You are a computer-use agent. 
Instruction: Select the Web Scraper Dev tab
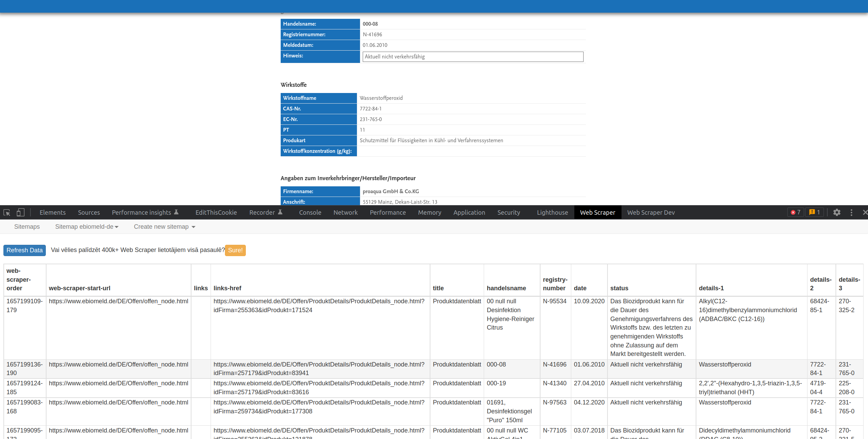tap(651, 213)
